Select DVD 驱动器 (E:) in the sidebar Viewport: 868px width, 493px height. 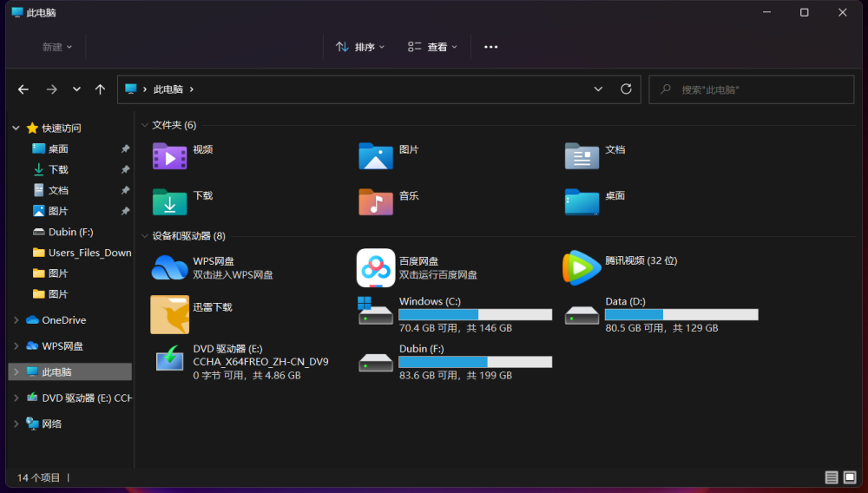(x=87, y=398)
